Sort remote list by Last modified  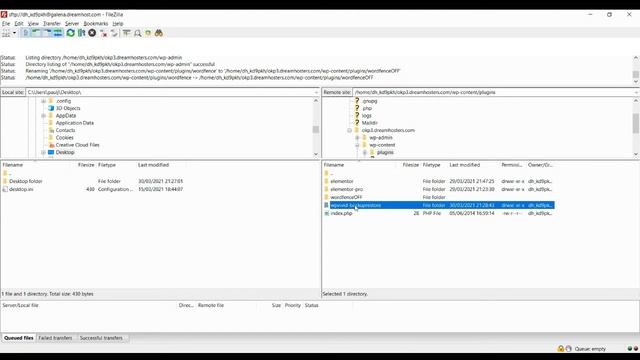tap(464, 165)
